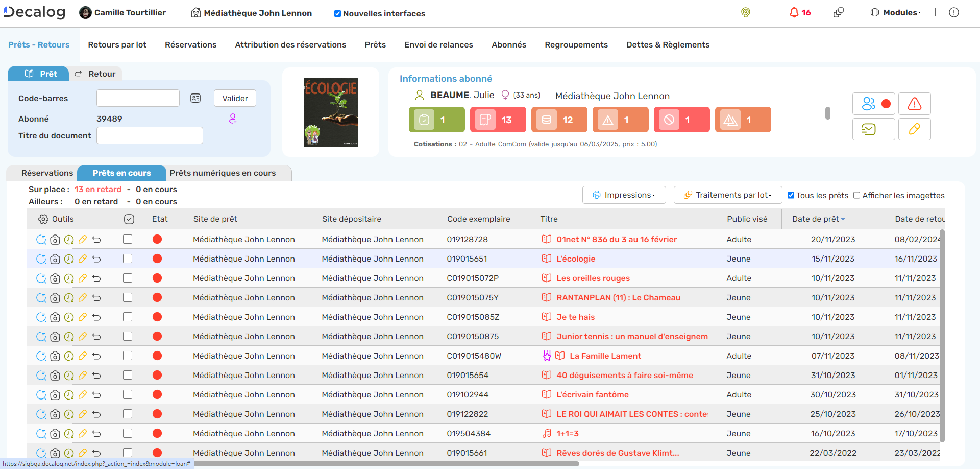
Task: Click the return arrow icon on the first loan
Action: click(x=96, y=239)
